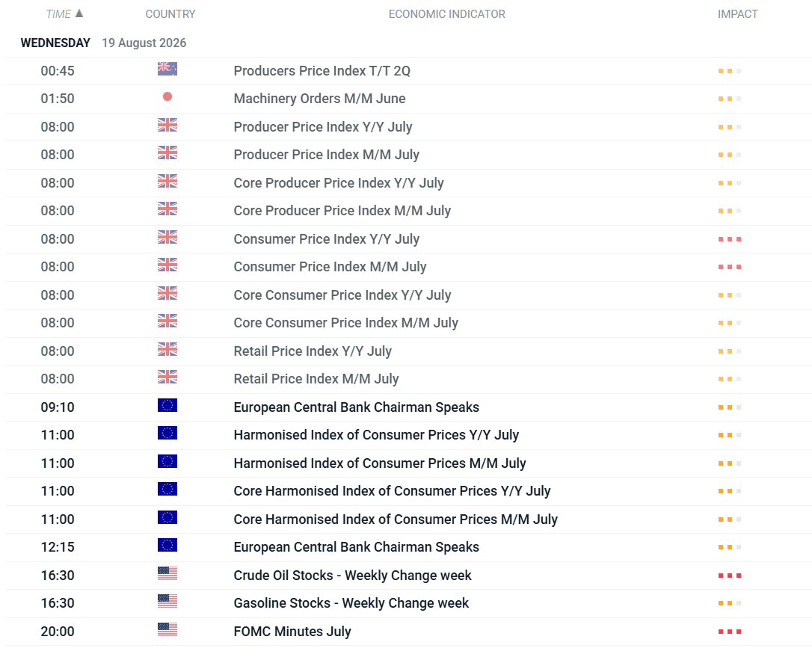Click the US flag beside FOMC Minutes July
The width and height of the screenshot is (812, 666).
tap(167, 630)
